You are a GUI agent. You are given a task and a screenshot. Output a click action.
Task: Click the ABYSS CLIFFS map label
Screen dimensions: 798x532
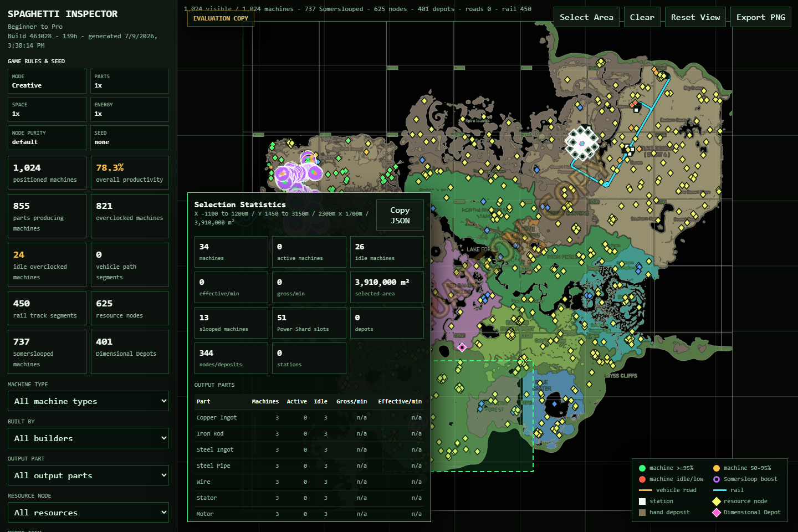click(621, 376)
